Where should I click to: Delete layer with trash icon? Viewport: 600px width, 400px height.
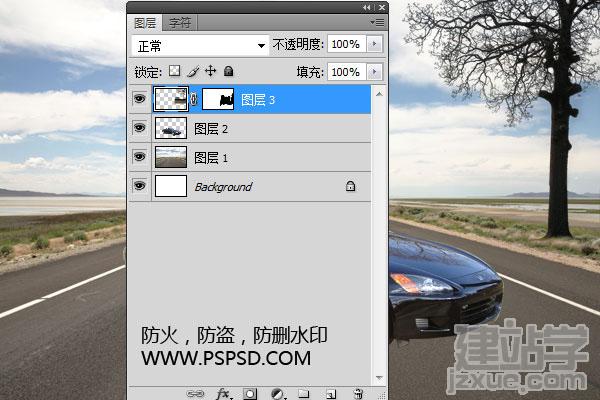pos(358,393)
